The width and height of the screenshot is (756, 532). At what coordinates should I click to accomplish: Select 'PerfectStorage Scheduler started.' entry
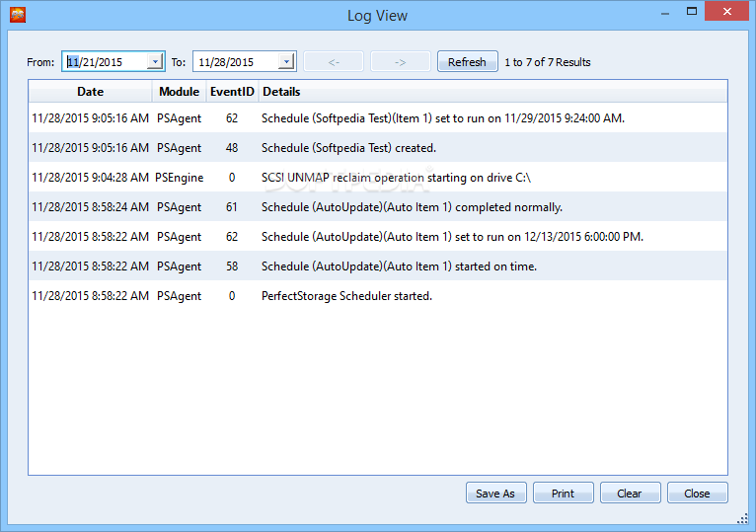click(378, 296)
